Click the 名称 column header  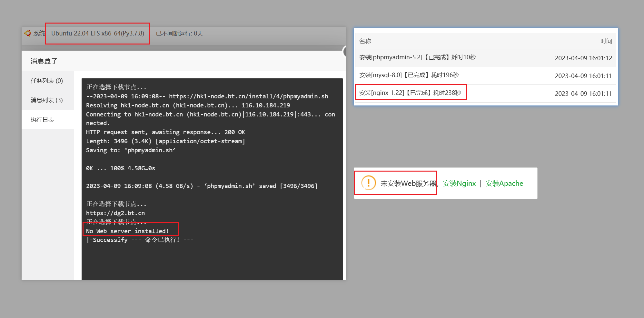[365, 41]
